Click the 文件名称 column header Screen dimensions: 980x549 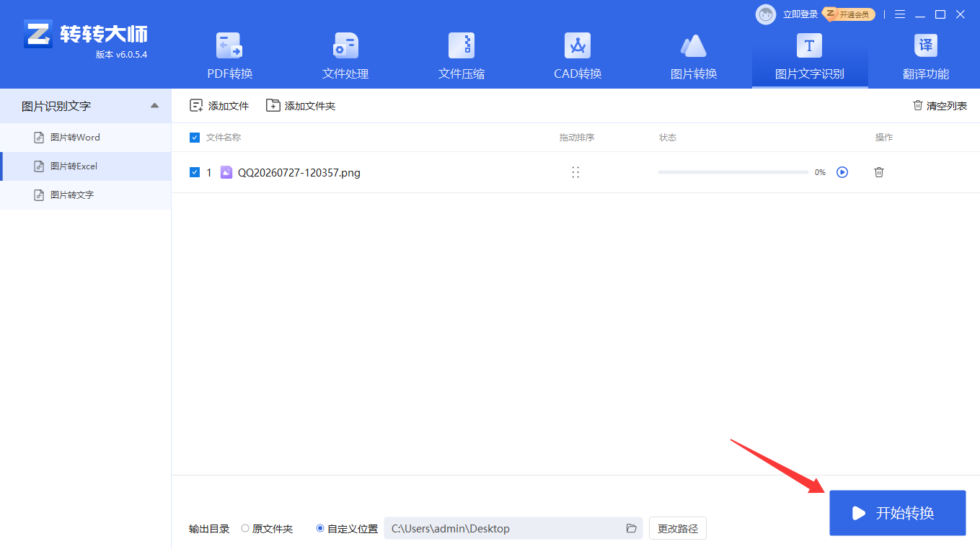[224, 138]
